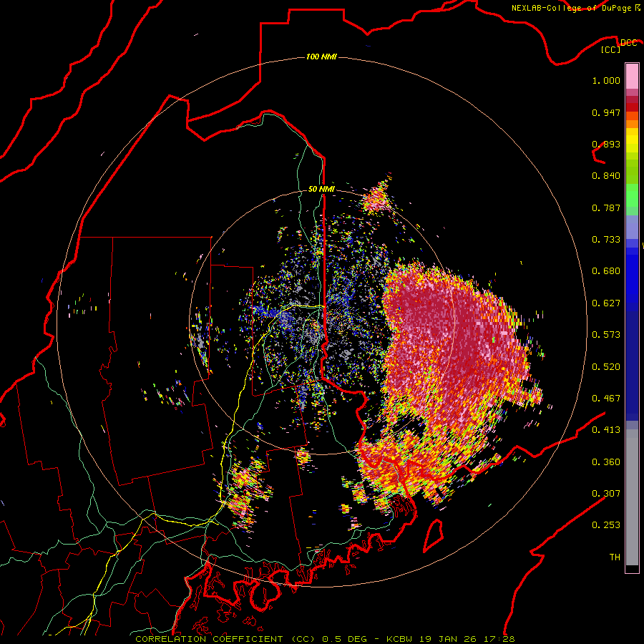Click the 0.733 scale value
The height and width of the screenshot is (644, 644).
[606, 240]
